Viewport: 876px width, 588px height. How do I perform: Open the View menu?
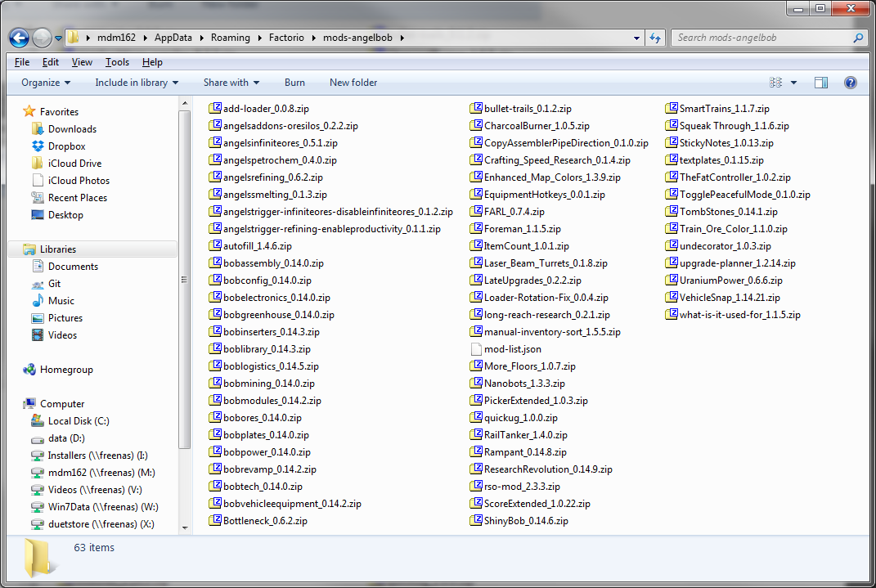click(x=82, y=62)
